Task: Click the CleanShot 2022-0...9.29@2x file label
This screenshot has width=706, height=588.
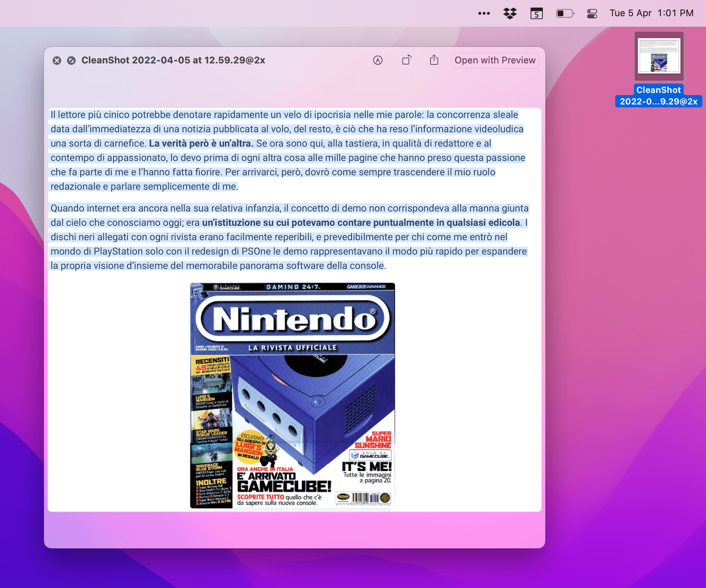Action: 658,96
